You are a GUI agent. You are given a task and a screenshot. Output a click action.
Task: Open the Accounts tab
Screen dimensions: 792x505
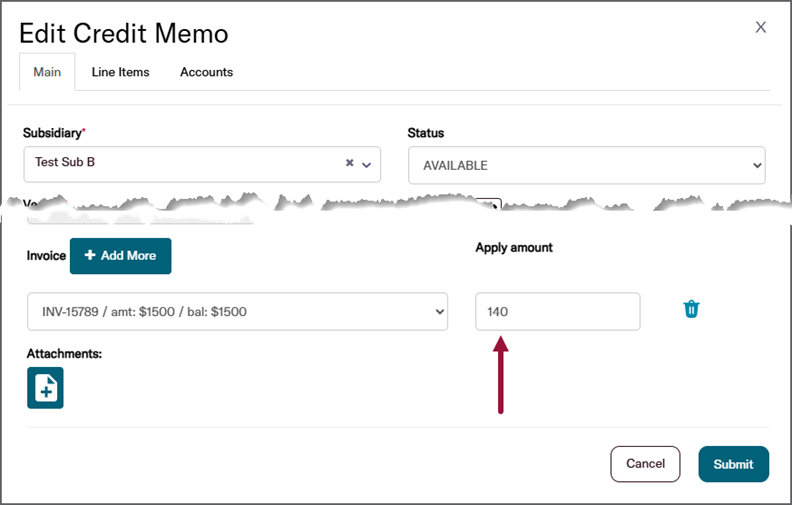[206, 72]
